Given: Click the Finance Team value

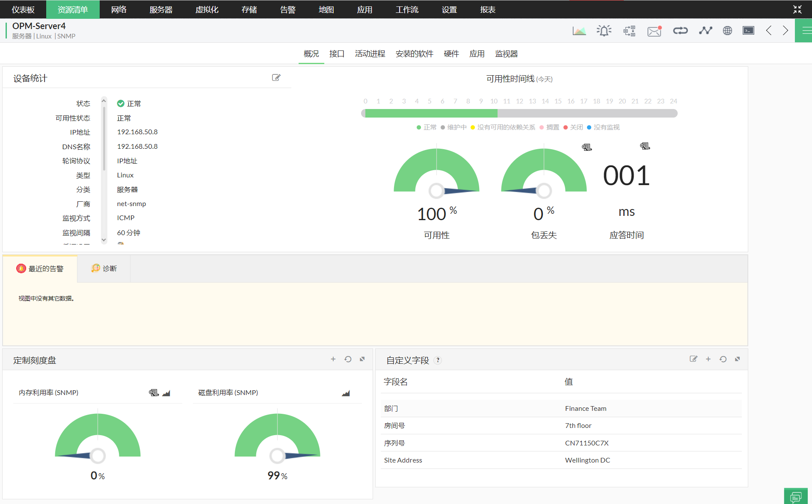Looking at the screenshot, I should pos(586,409).
